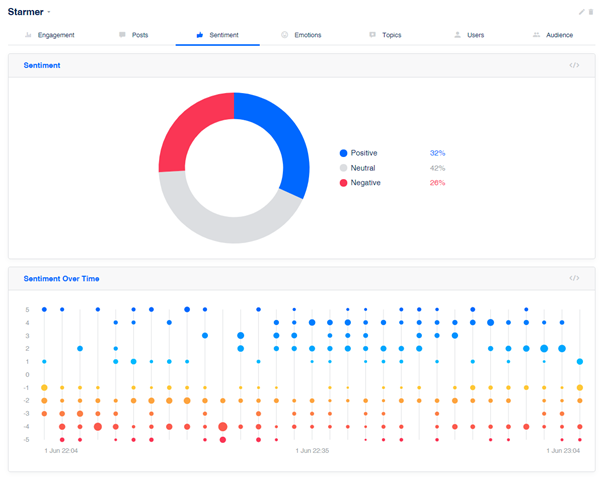Open embed code for Sentiment panel
602x478 pixels.
(574, 65)
